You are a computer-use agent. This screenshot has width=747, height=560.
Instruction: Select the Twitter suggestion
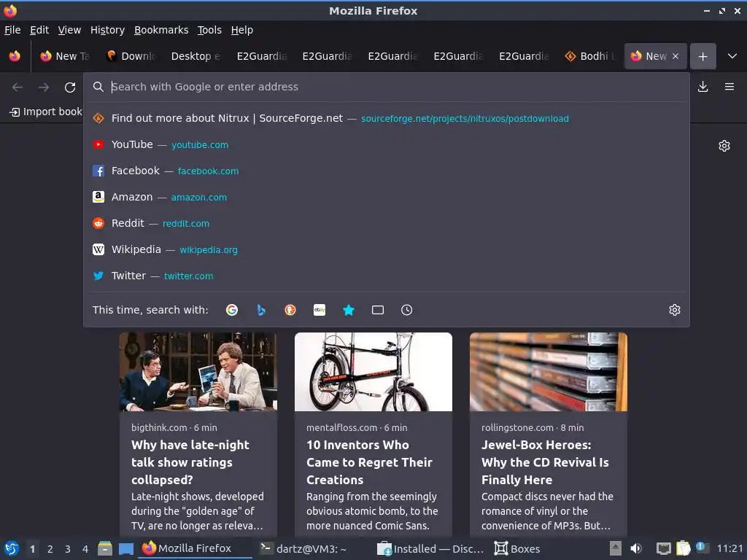[x=387, y=276]
